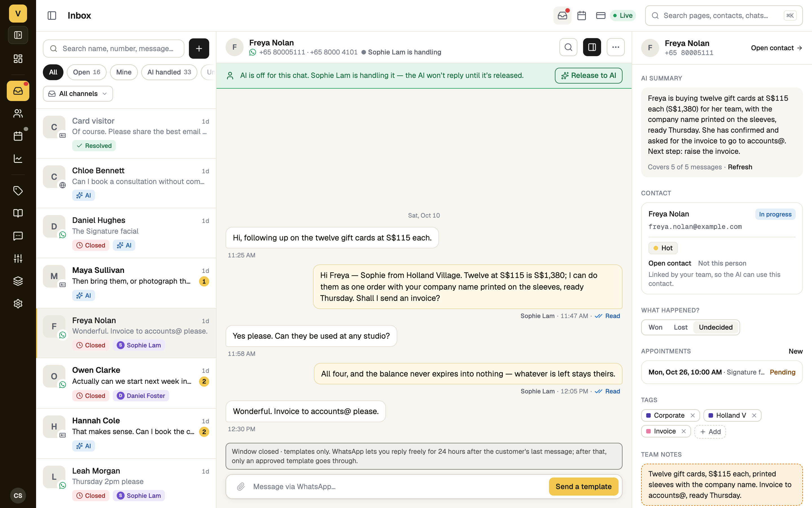This screenshot has width=812, height=508.
Task: Follow the Open contact link in header
Action: pos(776,48)
